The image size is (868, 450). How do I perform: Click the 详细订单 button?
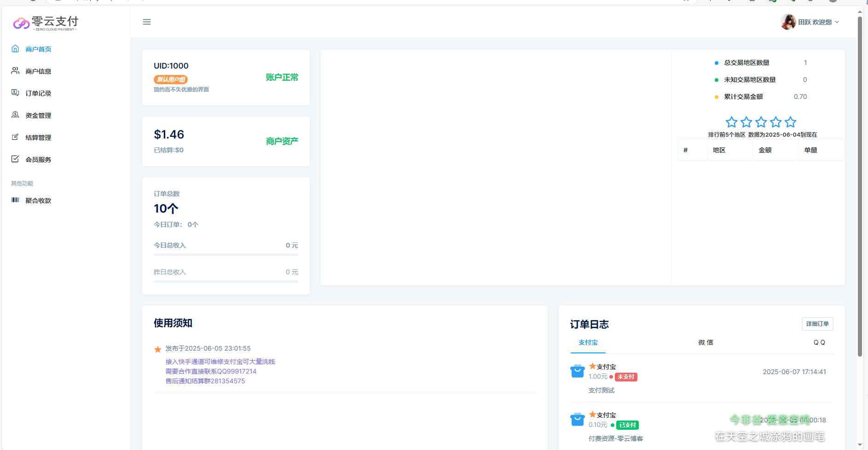(x=817, y=324)
